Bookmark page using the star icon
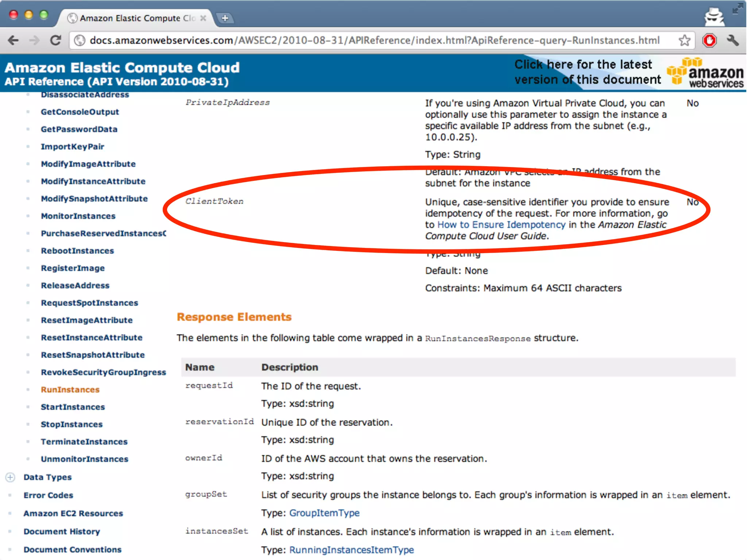This screenshot has height=560, width=747. click(x=684, y=40)
